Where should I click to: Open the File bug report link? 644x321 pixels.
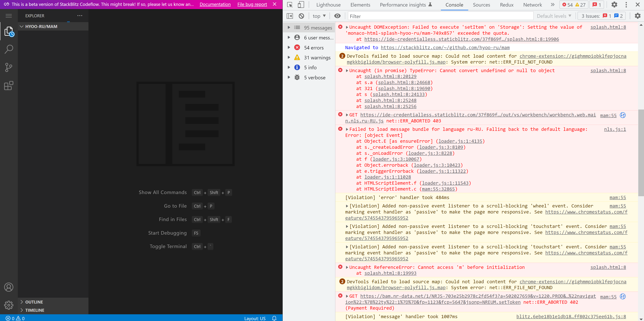pos(252,4)
